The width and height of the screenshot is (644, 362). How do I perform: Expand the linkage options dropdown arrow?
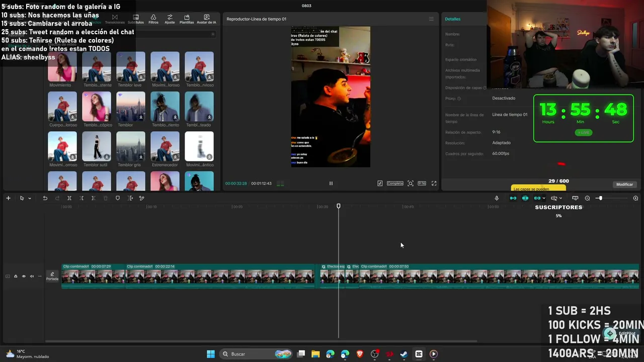544,198
